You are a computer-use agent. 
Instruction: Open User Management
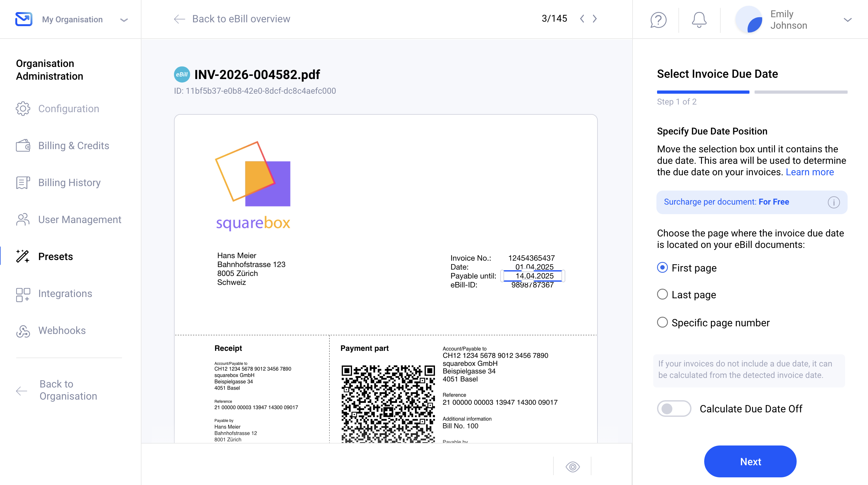80,220
